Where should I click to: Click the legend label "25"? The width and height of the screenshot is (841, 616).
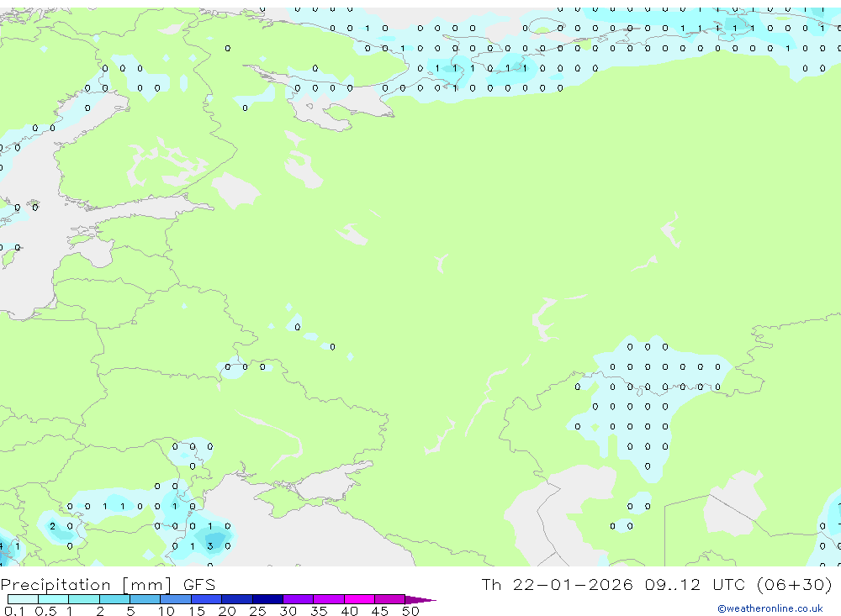(x=257, y=611)
